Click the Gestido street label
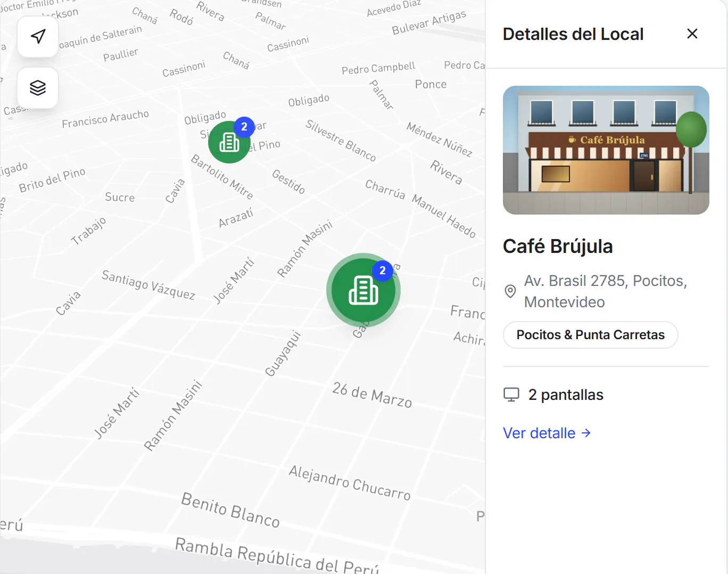Image resolution: width=728 pixels, height=574 pixels. 288,182
